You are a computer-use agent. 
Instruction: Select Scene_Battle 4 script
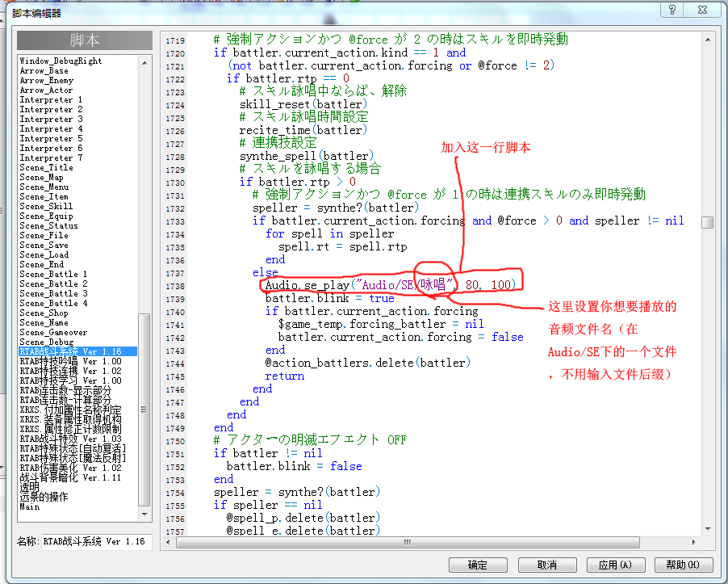53,304
